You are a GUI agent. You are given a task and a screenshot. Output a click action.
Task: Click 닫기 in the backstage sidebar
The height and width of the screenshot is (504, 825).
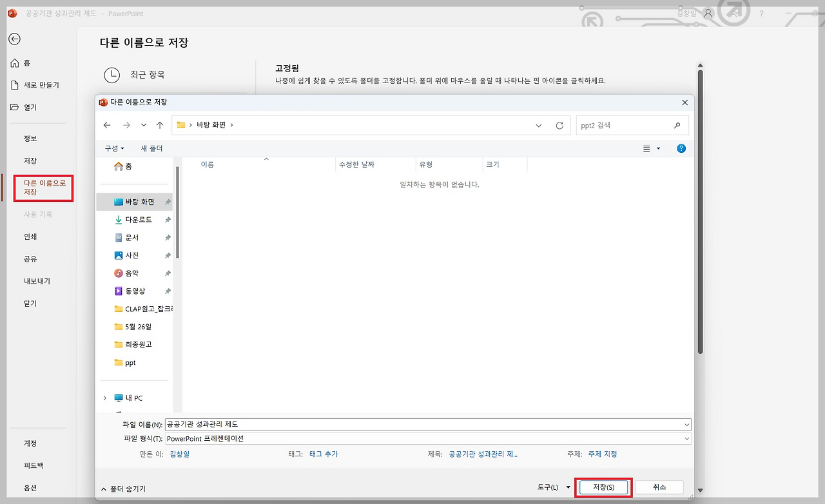point(30,303)
